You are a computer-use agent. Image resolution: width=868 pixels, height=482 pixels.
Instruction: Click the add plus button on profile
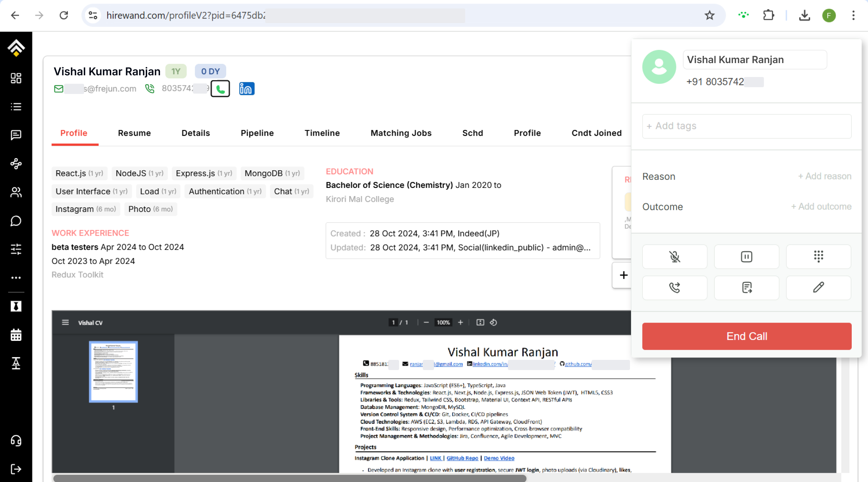tap(624, 275)
